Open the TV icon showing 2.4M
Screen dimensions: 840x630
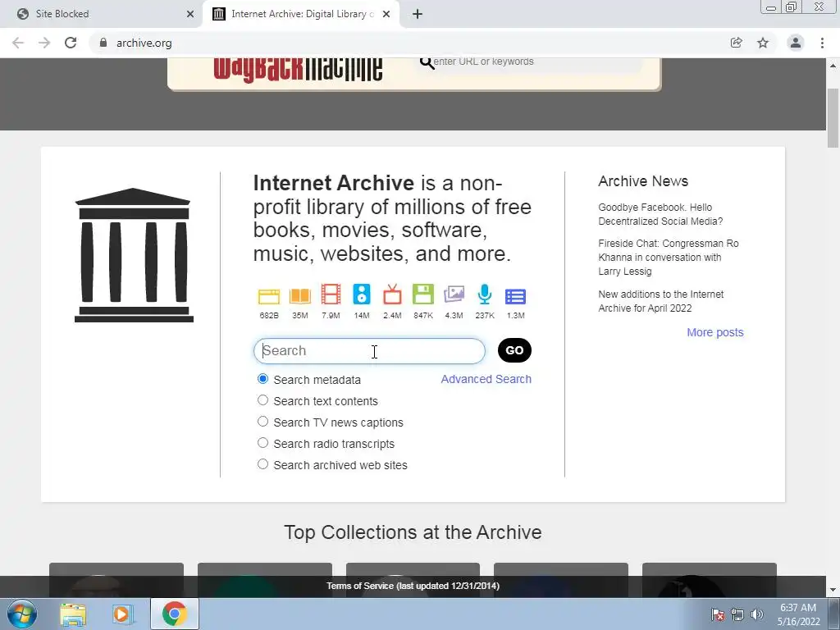point(392,294)
